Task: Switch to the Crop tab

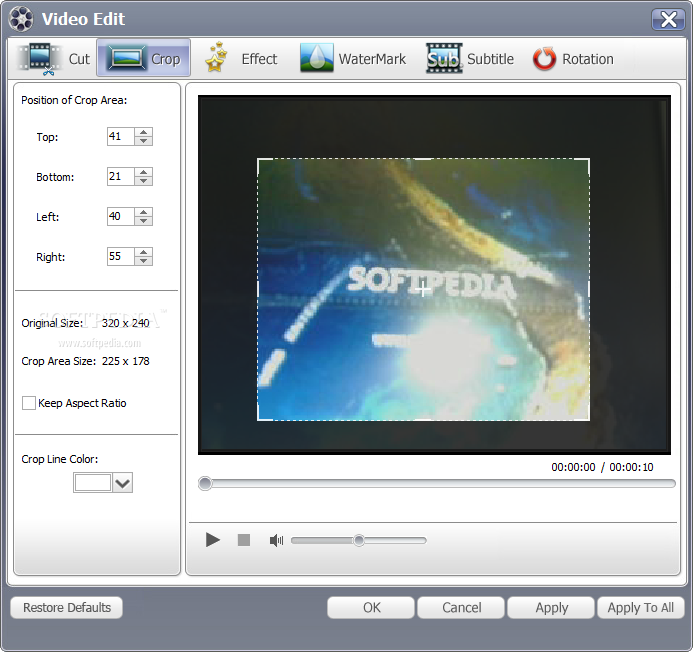Action: 144,58
